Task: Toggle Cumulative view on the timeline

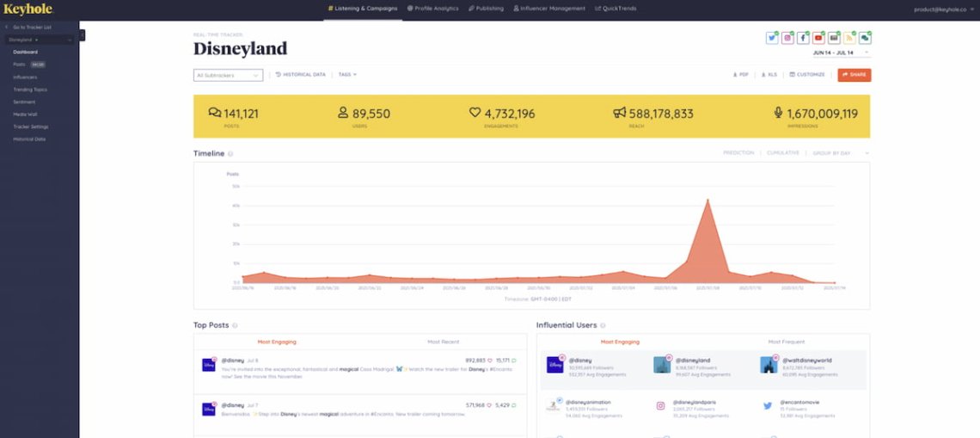Action: coord(782,153)
